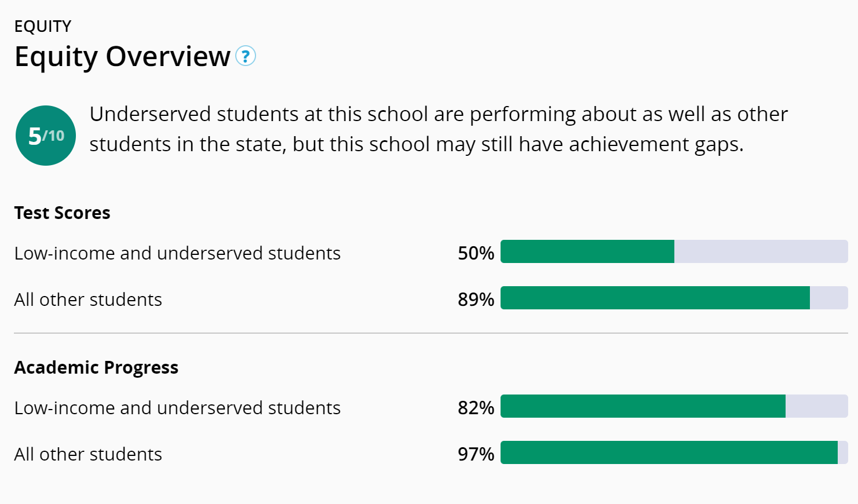The height and width of the screenshot is (504, 858).
Task: Click Low-income and underserved students under Academic Progress
Action: point(177,408)
